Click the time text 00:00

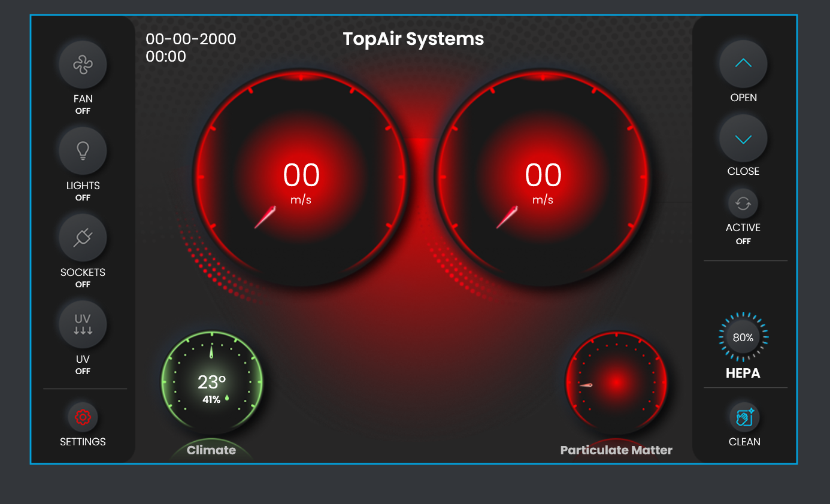166,56
